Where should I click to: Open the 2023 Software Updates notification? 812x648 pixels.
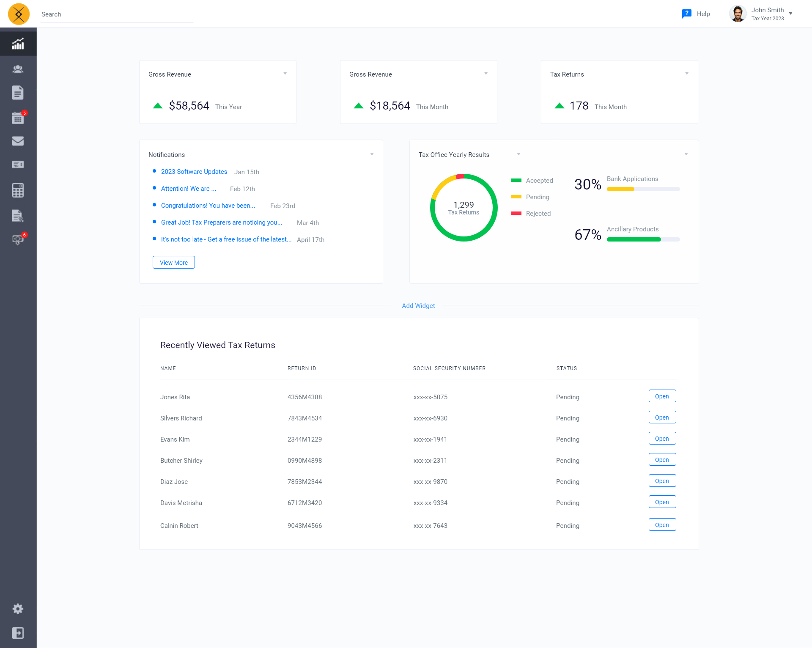pos(194,172)
